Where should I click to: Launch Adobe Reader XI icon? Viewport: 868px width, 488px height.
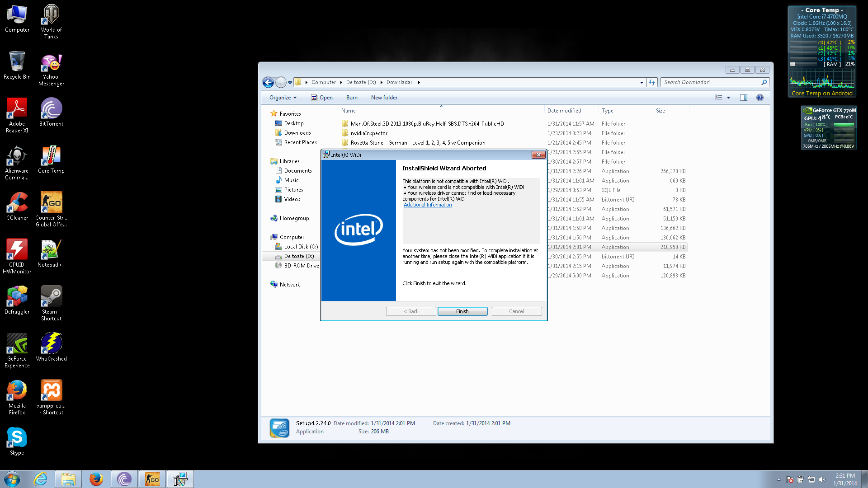click(17, 116)
